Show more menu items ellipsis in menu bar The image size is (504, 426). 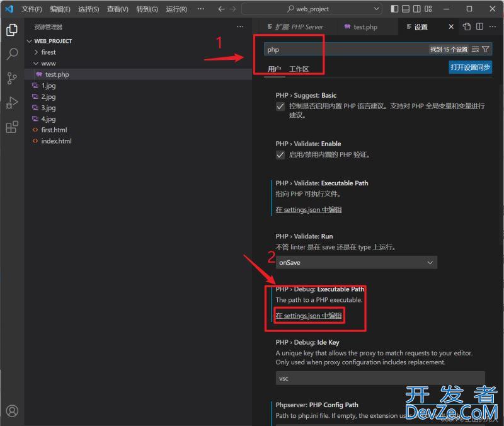pyautogui.click(x=201, y=9)
